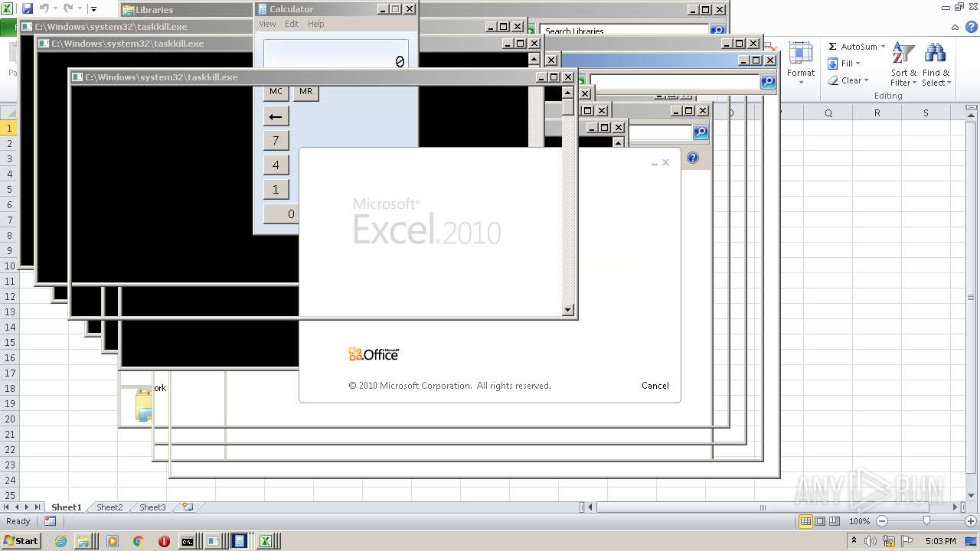The height and width of the screenshot is (551, 980).
Task: Click the volume icon in the system tray
Action: point(871,541)
